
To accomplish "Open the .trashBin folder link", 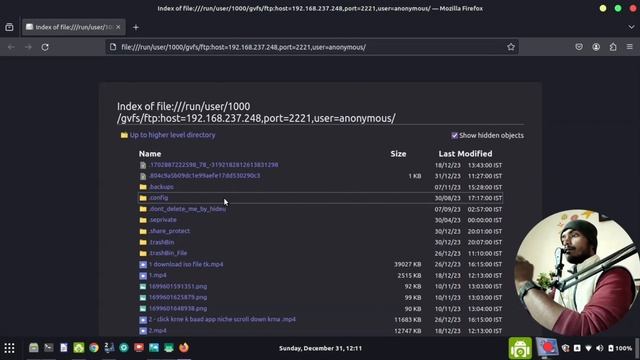I will pos(162,242).
